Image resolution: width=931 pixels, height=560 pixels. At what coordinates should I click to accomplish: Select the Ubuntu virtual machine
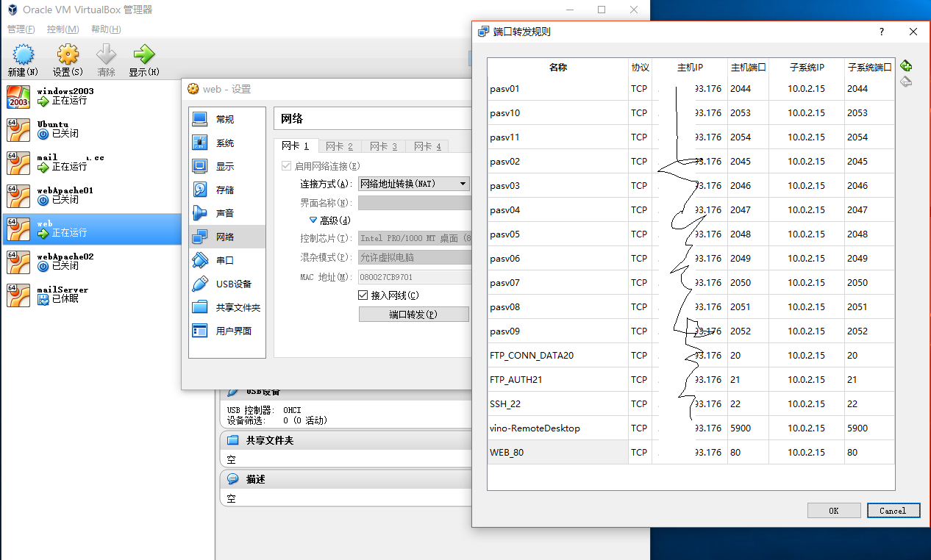(x=92, y=129)
